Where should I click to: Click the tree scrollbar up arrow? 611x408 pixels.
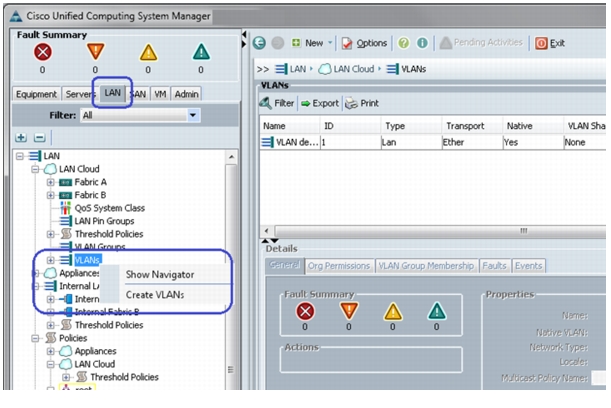point(231,157)
